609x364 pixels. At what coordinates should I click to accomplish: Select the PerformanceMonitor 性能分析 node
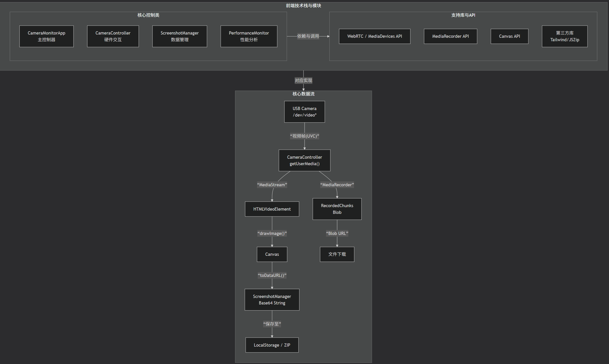(249, 36)
